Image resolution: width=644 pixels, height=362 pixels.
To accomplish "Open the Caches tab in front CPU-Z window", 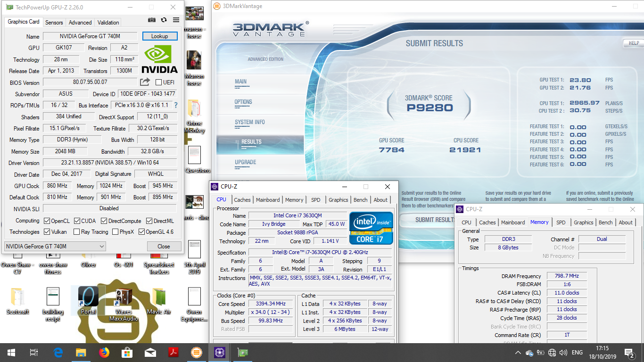I will [242, 200].
